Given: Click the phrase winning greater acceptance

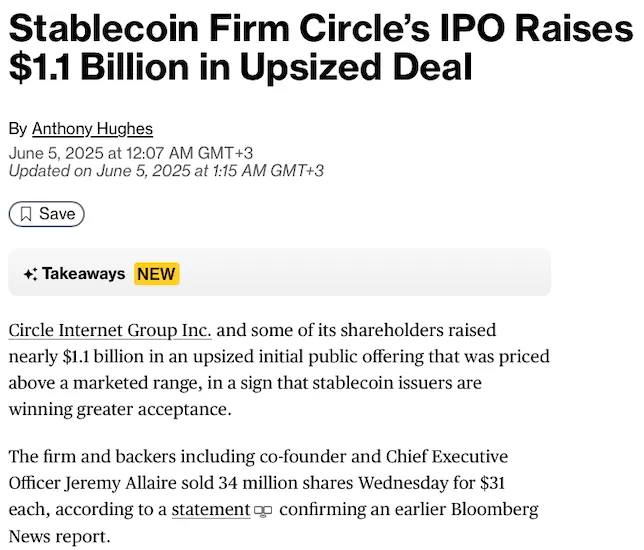Looking at the screenshot, I should pyautogui.click(x=120, y=410).
